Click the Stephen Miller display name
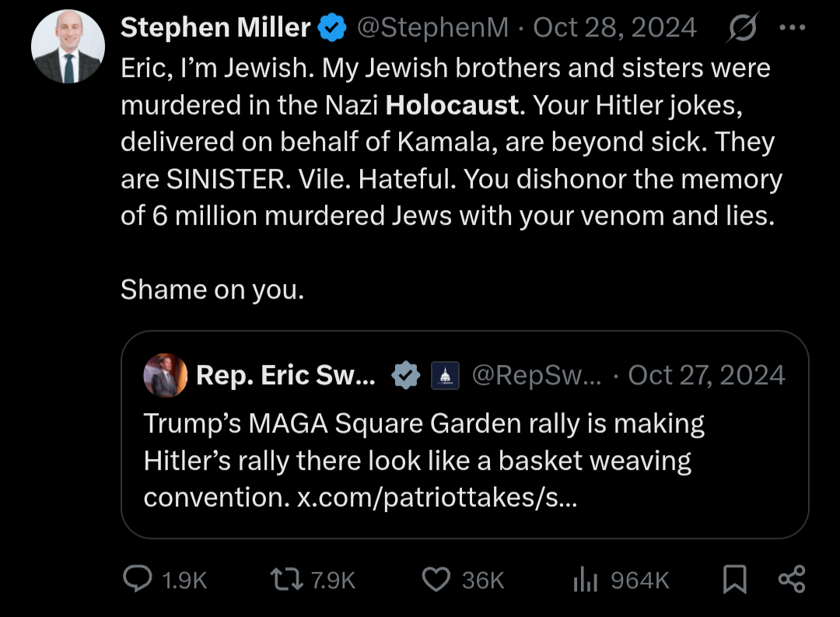The width and height of the screenshot is (840, 617). pos(215,29)
